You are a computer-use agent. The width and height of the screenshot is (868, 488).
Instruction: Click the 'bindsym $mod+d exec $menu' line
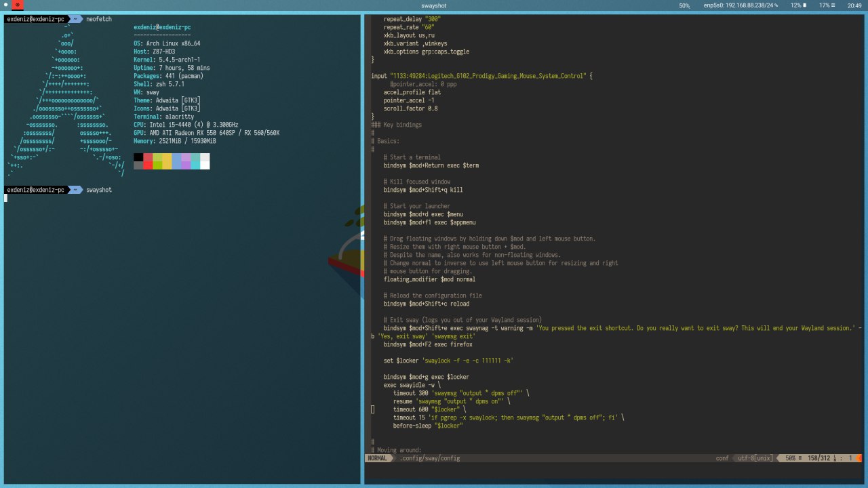[425, 214]
